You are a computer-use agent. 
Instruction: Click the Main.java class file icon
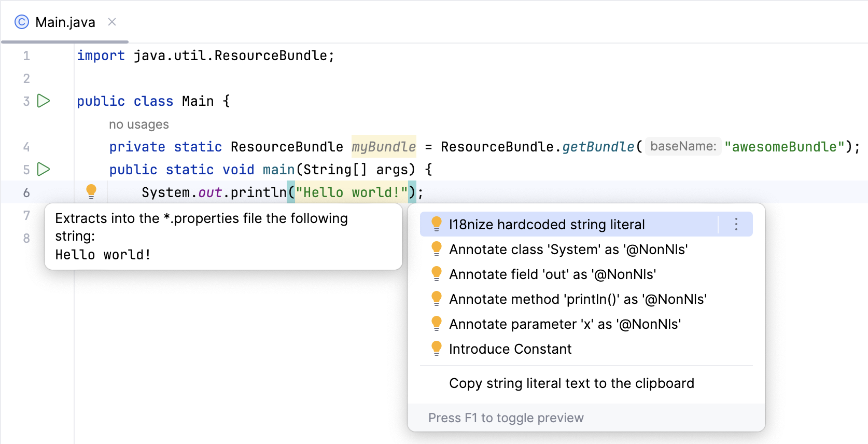pos(22,22)
